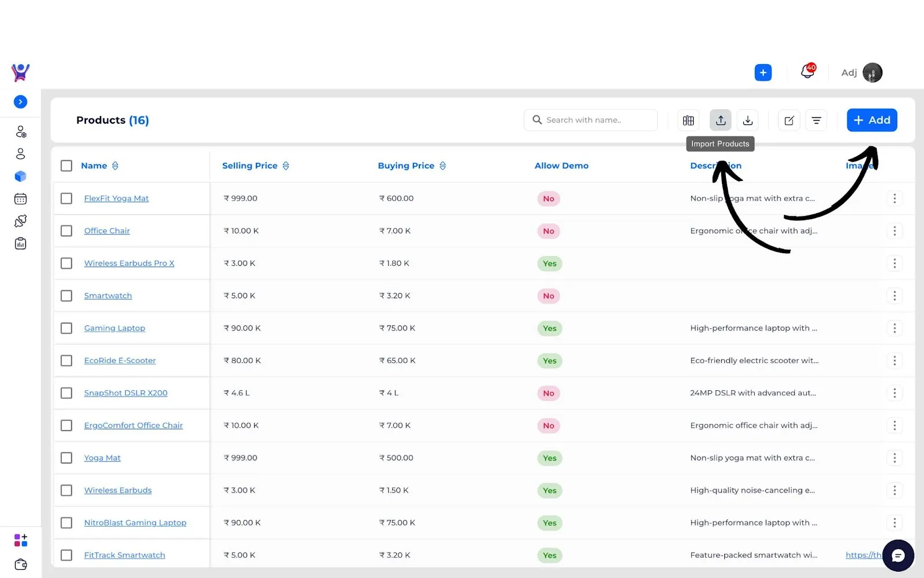Open NitroBlast Gaming Laptop three-dot menu

point(895,523)
